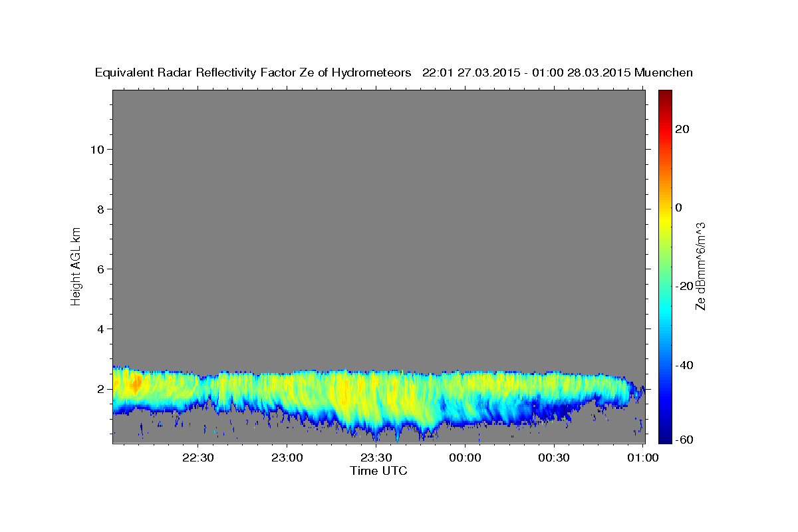Click the colorbar label -20
Viewport: 798px width, 532px height.
point(684,286)
